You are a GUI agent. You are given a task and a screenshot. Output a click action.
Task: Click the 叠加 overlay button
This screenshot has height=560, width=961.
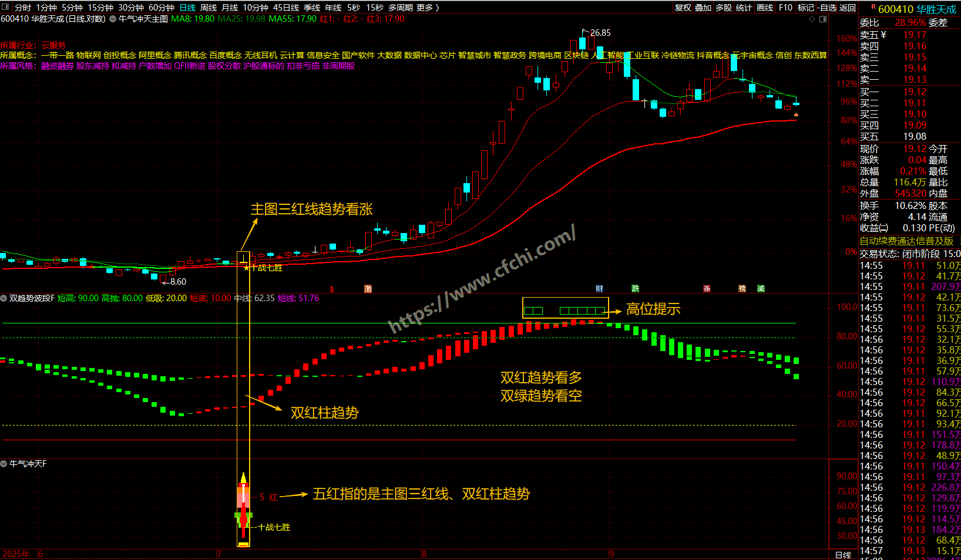pyautogui.click(x=703, y=8)
